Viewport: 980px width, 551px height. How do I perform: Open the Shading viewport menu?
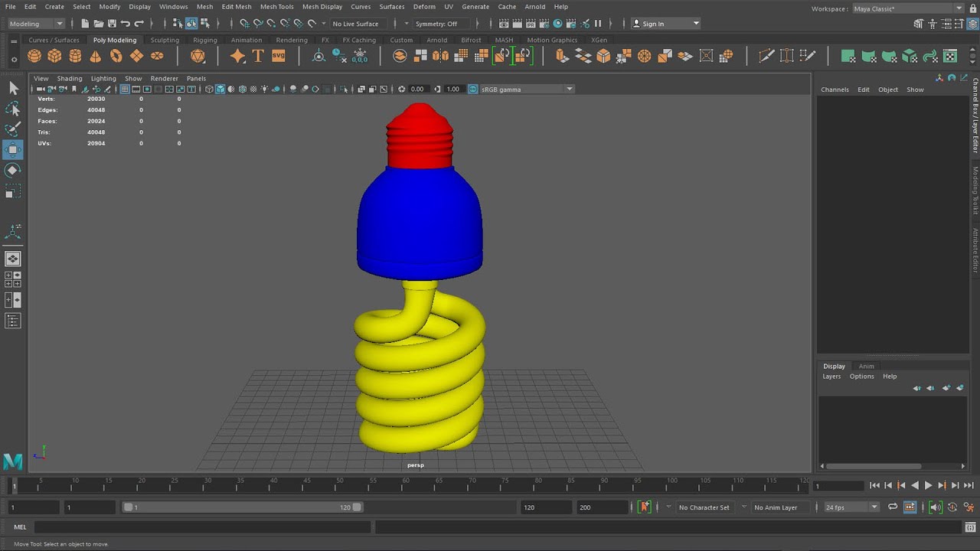70,78
